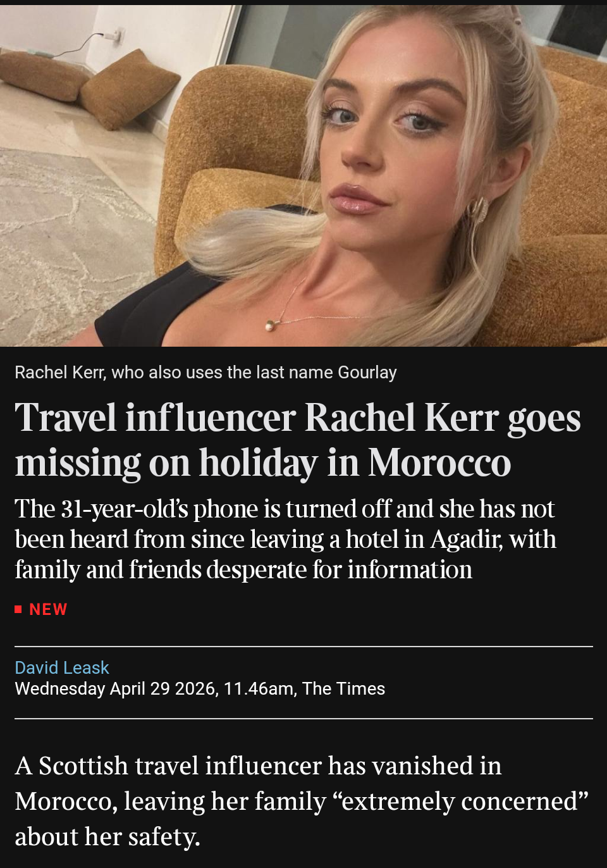Click the subheadline about the 31-year-old's phone
Viewport: 607px width, 868px height.
285,539
